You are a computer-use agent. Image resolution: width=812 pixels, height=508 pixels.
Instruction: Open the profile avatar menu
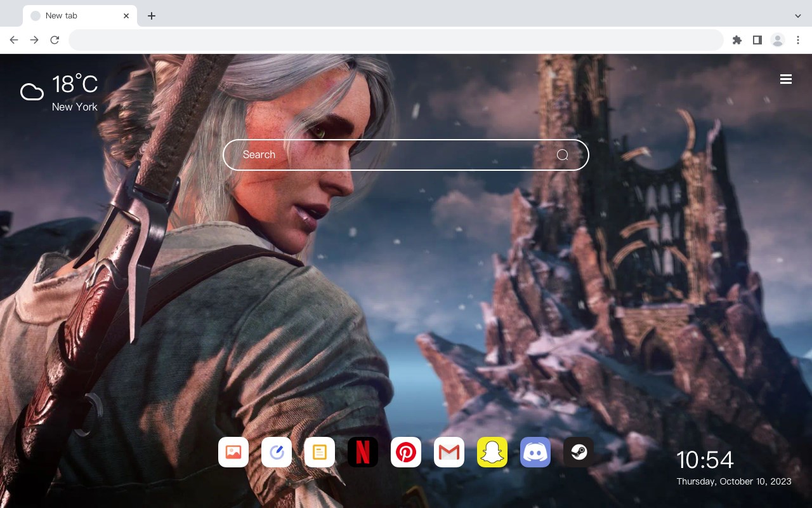pyautogui.click(x=778, y=40)
